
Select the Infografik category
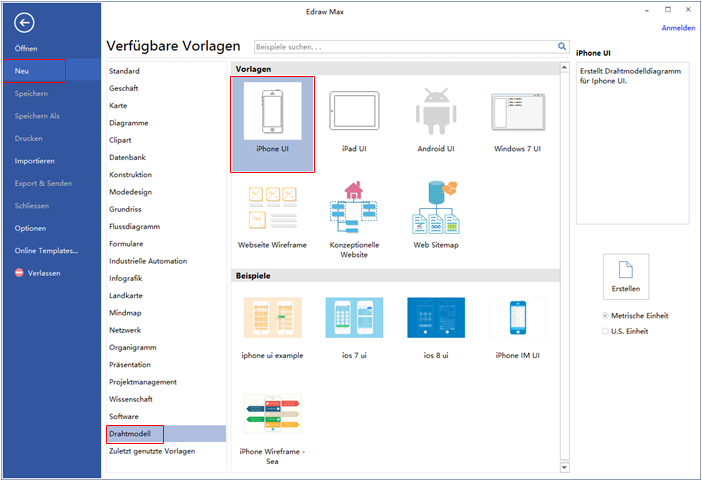(125, 279)
